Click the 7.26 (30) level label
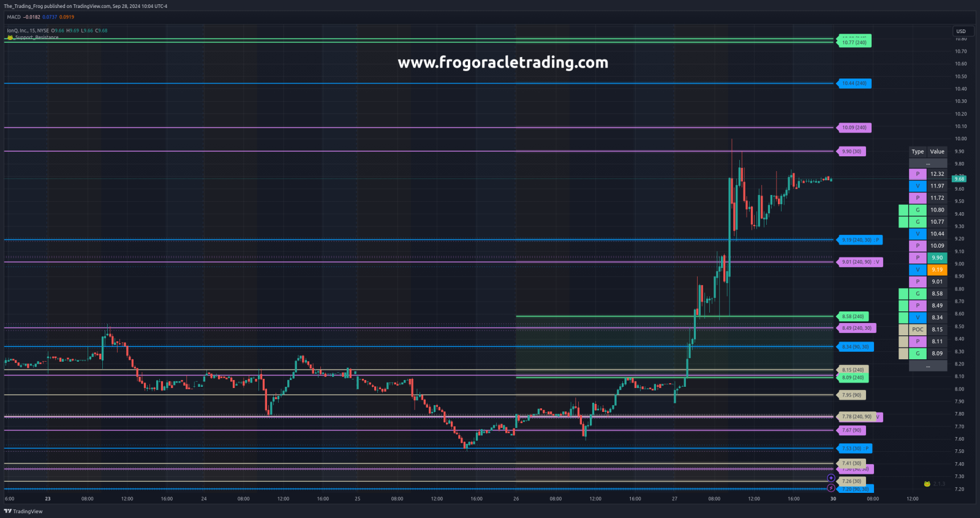 [x=851, y=481]
